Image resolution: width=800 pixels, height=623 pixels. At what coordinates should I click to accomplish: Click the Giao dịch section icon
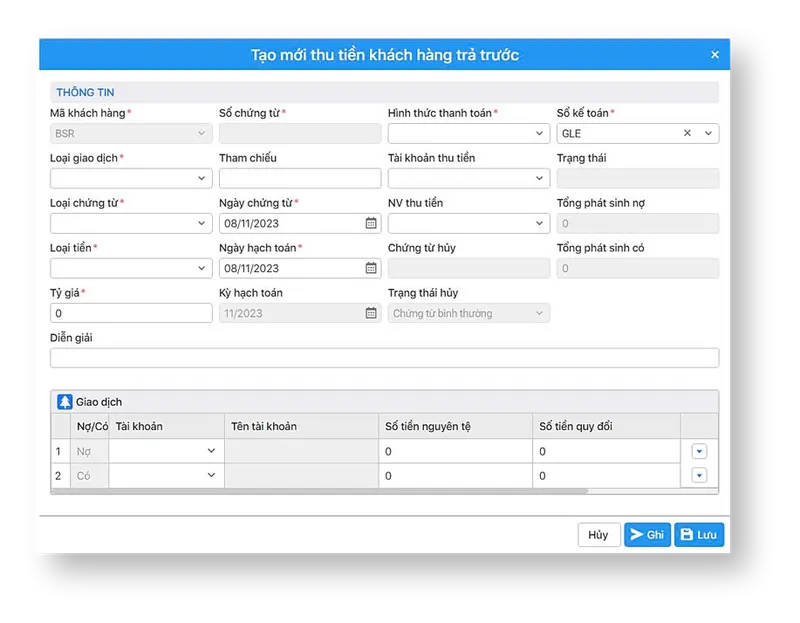pyautogui.click(x=65, y=402)
